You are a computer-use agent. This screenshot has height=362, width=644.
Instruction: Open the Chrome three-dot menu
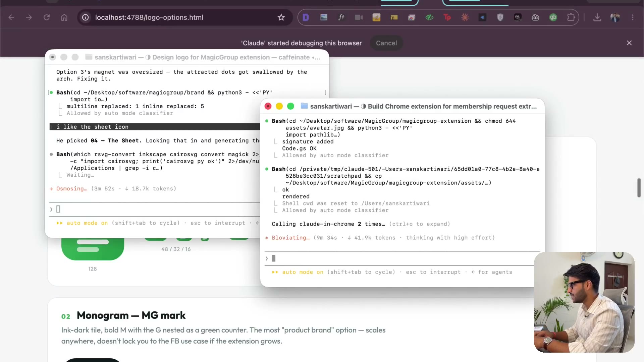tap(633, 17)
